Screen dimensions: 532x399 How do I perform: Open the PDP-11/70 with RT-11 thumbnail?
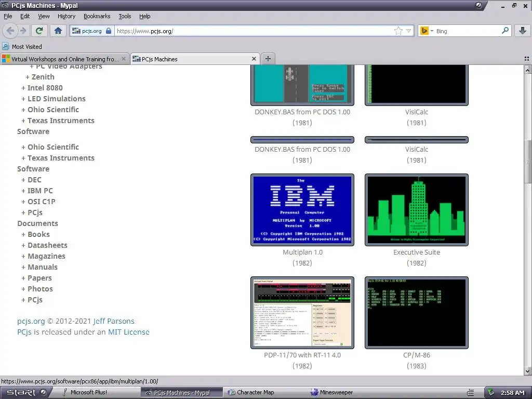click(x=302, y=312)
